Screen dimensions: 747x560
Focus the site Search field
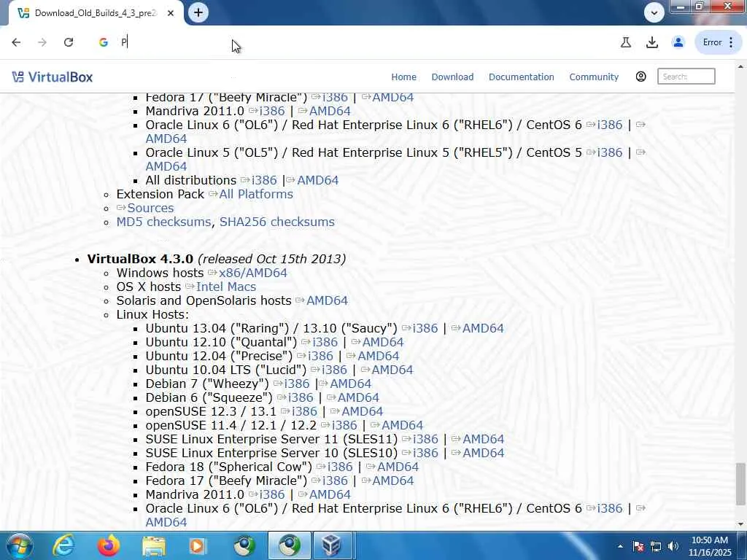686,76
